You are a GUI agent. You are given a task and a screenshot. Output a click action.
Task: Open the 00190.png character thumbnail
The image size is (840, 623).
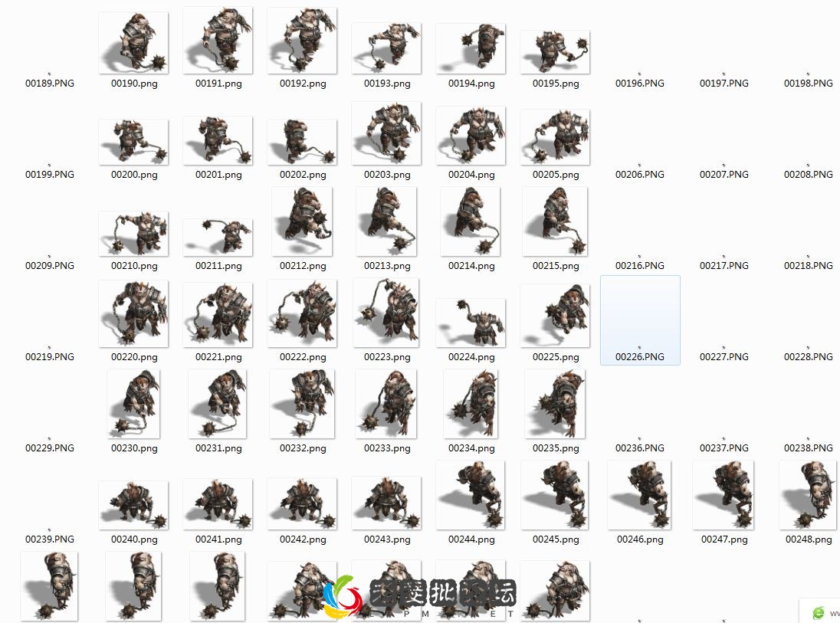pos(133,42)
